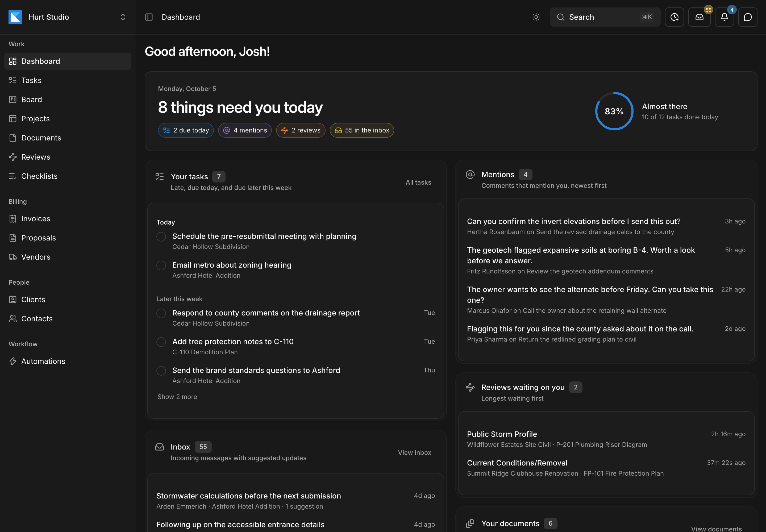Open the Public Storm Profile review
The width and height of the screenshot is (766, 532).
pos(606,439)
